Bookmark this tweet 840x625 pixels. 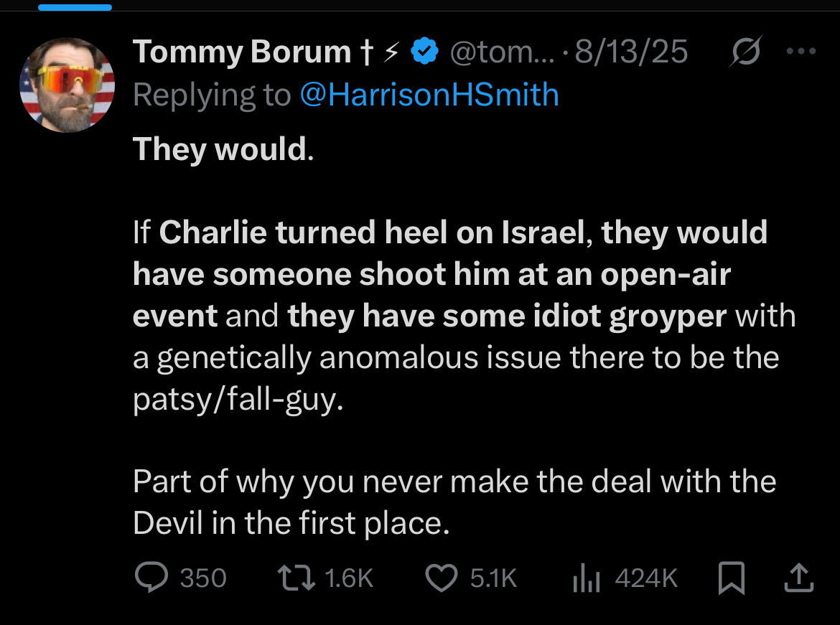click(x=731, y=578)
